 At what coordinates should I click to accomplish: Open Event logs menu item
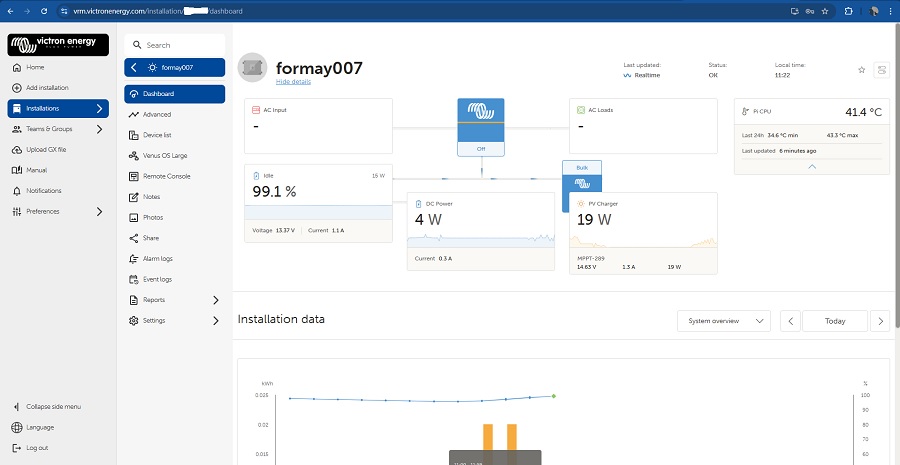point(157,279)
